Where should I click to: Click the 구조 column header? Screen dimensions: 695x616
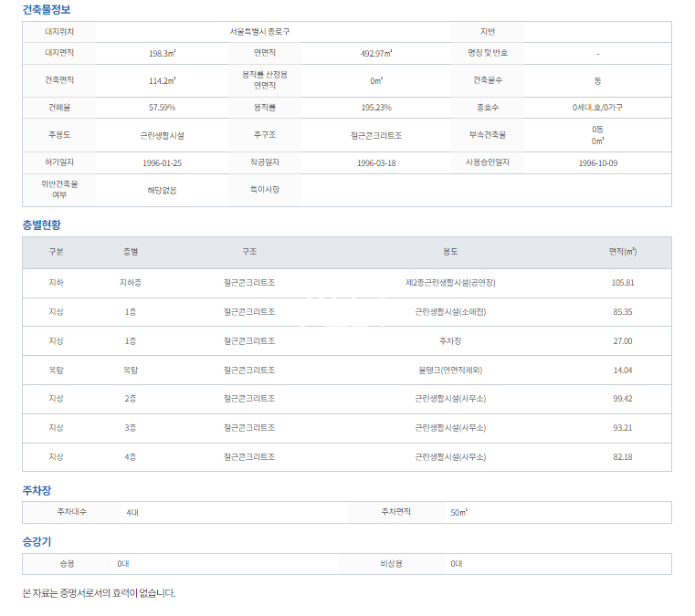[248, 252]
